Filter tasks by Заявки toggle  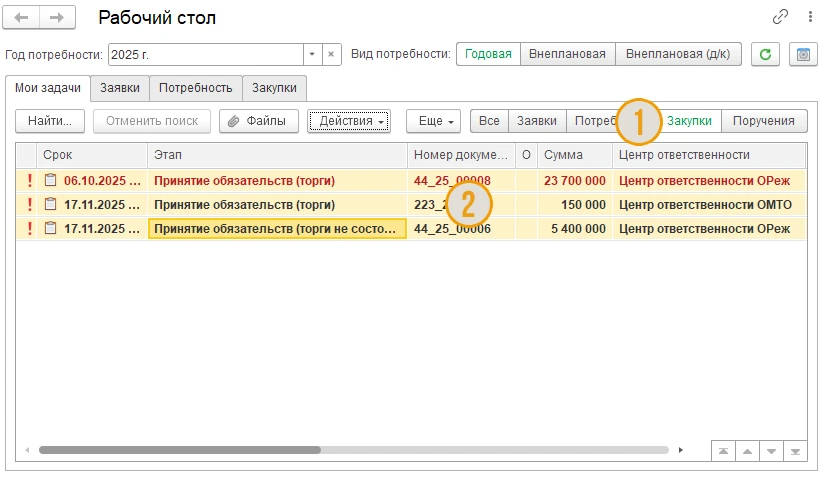point(537,121)
